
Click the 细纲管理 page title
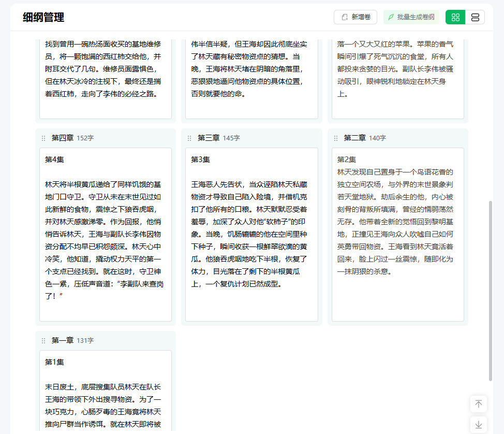pyautogui.click(x=43, y=17)
